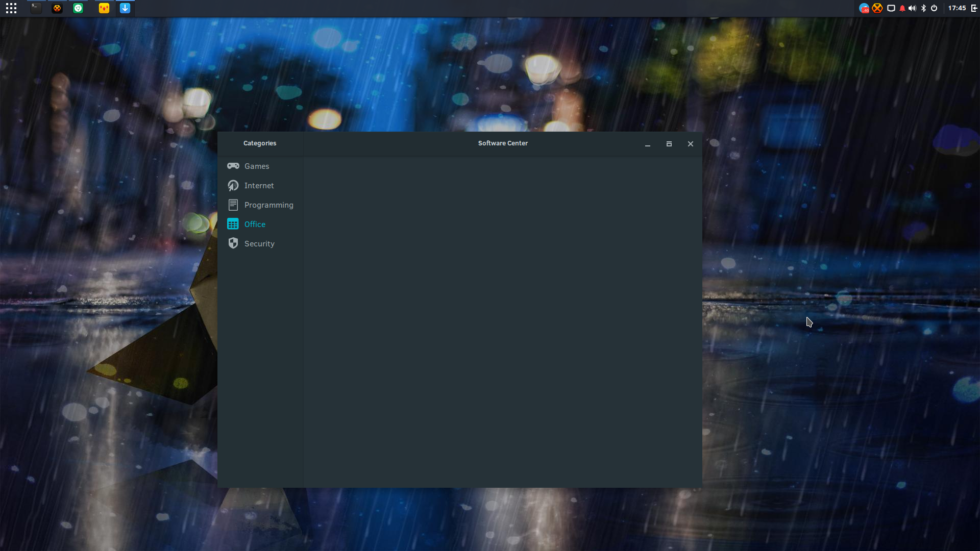
Task: Show the calendar from the 17:45 clock
Action: 957,8
